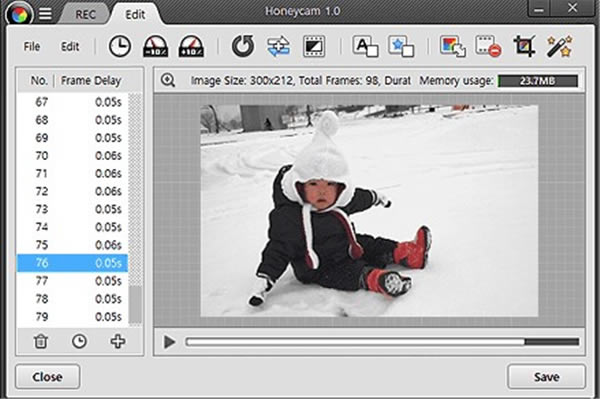
Task: Click the remove frames film icon
Action: (x=488, y=47)
